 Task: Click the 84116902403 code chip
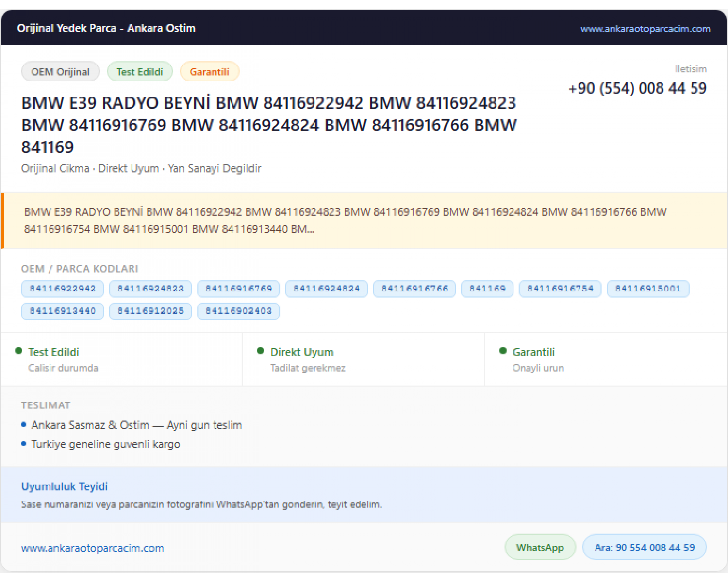coord(238,311)
